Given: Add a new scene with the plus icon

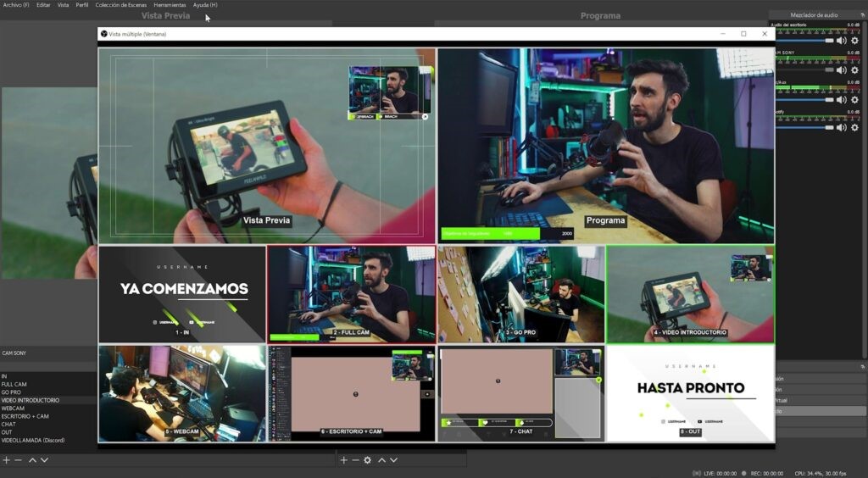Looking at the screenshot, I should (x=6, y=460).
